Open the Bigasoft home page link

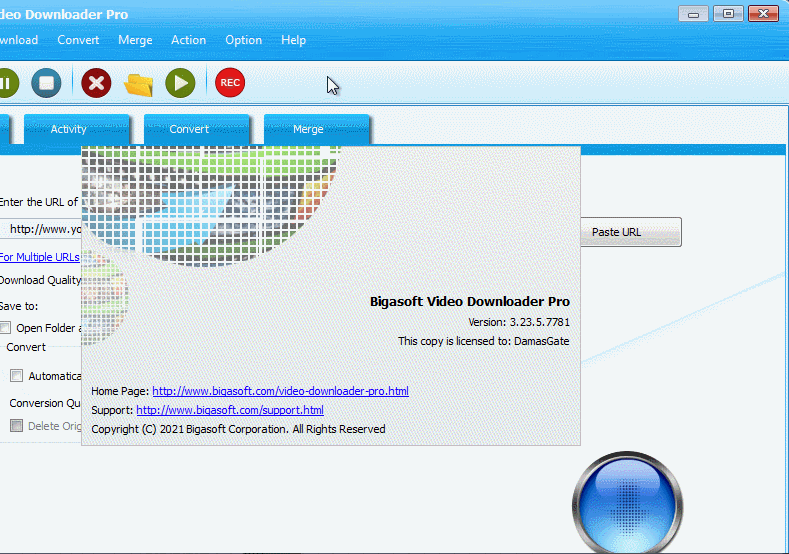pyautogui.click(x=280, y=391)
